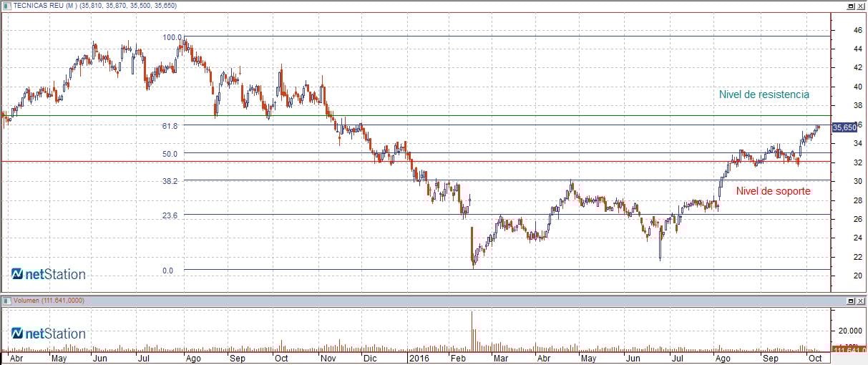868x365 pixels.
Task: Click the price panel icon beside TECNICAS REU
Action: tap(6, 6)
